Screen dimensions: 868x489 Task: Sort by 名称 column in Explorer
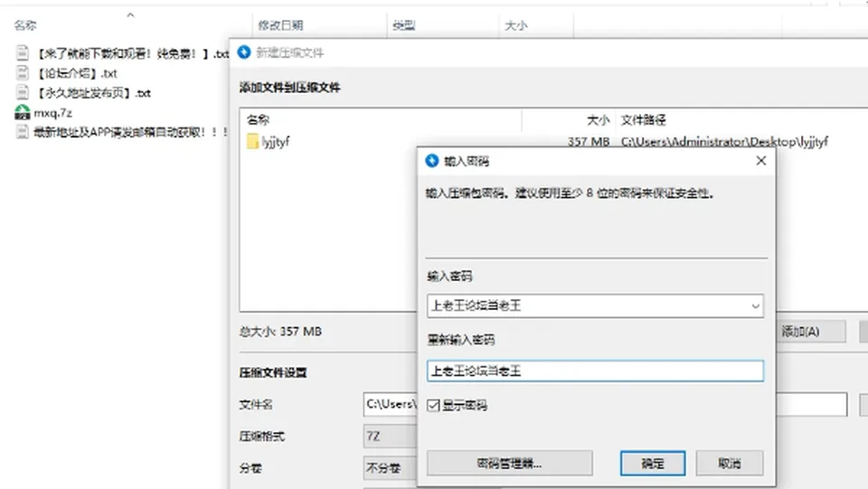tap(25, 25)
